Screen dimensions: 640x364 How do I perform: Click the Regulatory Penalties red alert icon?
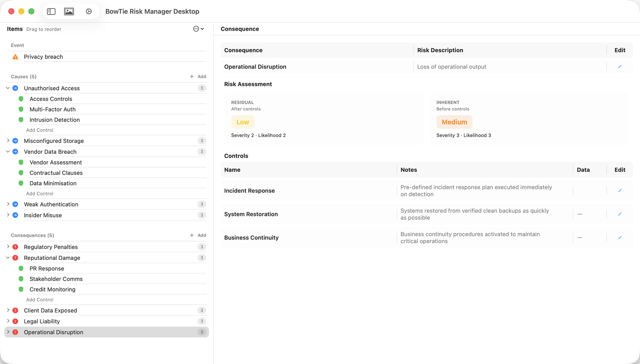pyautogui.click(x=15, y=247)
